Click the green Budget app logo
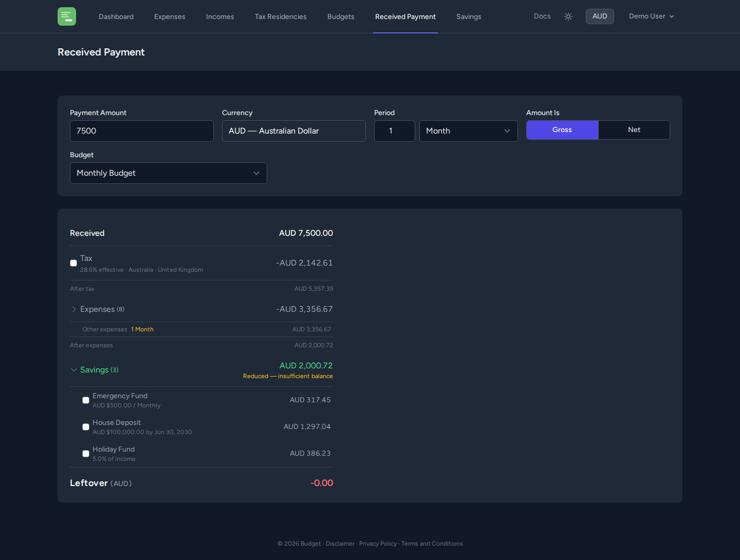 67,16
